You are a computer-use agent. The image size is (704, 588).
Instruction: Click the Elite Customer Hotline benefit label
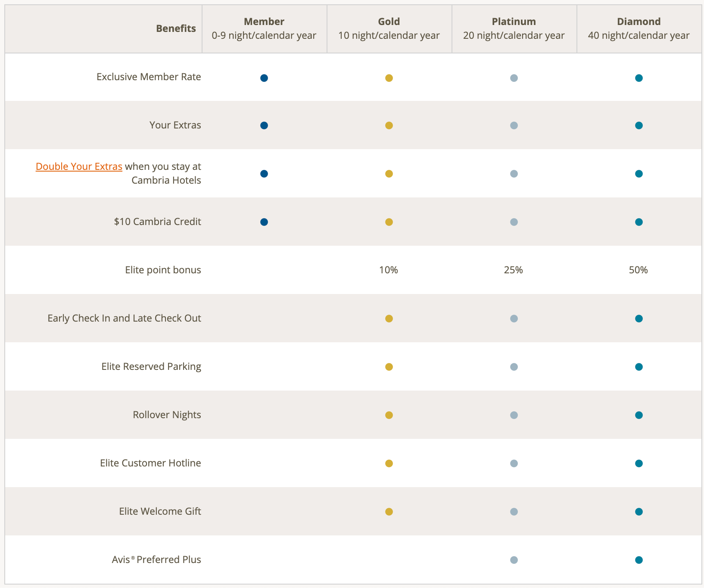pos(150,463)
